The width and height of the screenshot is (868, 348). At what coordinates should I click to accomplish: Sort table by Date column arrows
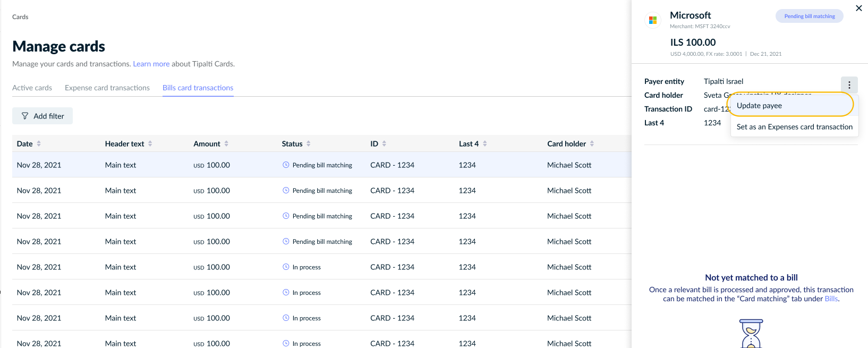(39, 143)
